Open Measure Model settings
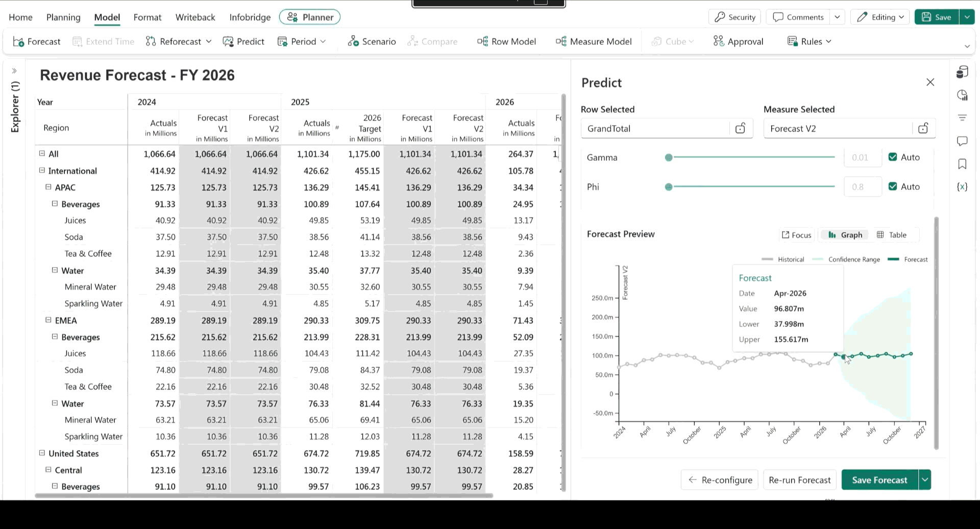This screenshot has width=980, height=529. coord(594,41)
